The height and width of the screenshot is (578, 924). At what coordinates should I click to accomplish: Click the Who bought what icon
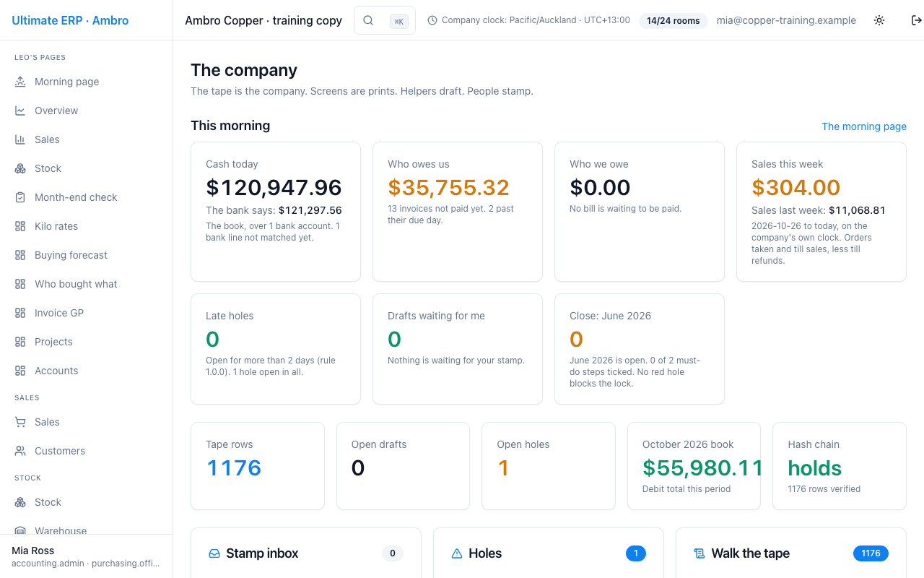(20, 284)
